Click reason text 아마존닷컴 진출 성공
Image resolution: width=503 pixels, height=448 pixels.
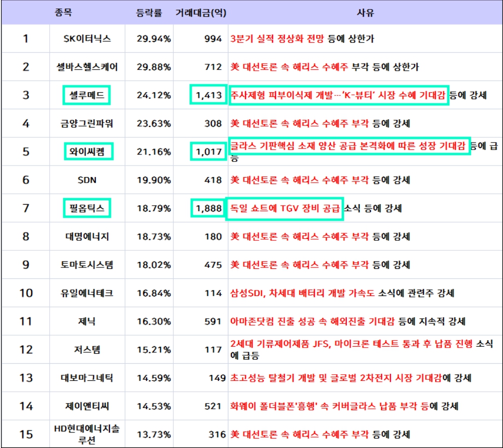click(273, 322)
